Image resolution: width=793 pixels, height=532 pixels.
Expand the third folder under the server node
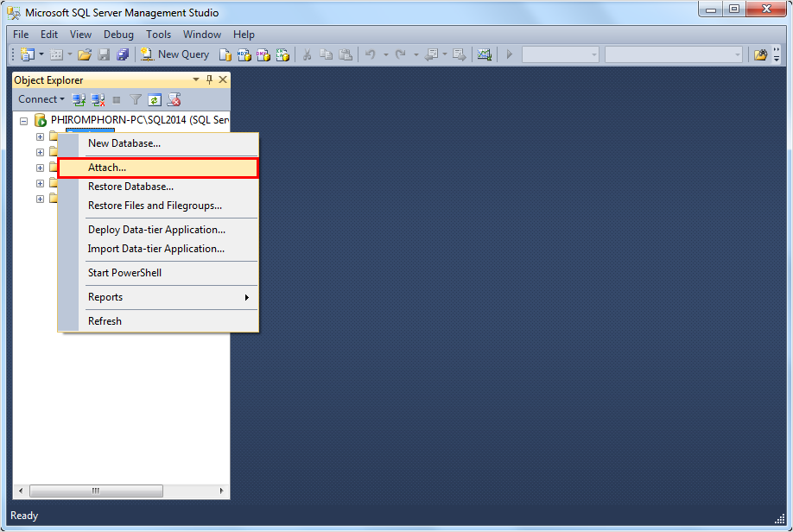tap(40, 168)
